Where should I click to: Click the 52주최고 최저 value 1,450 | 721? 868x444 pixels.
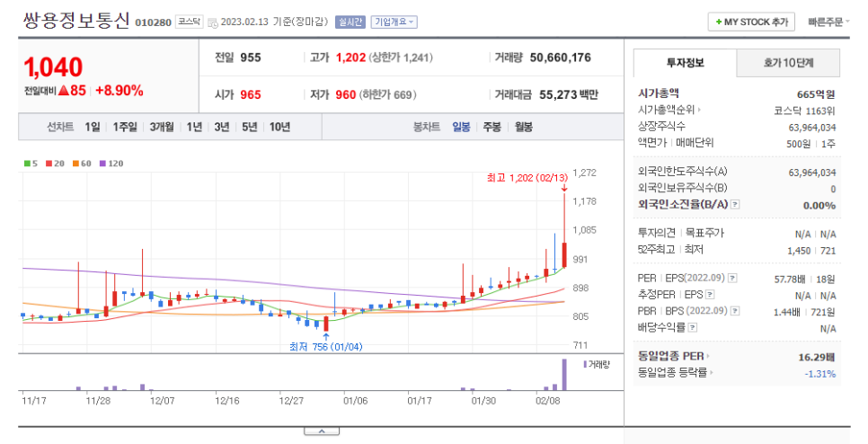811,250
